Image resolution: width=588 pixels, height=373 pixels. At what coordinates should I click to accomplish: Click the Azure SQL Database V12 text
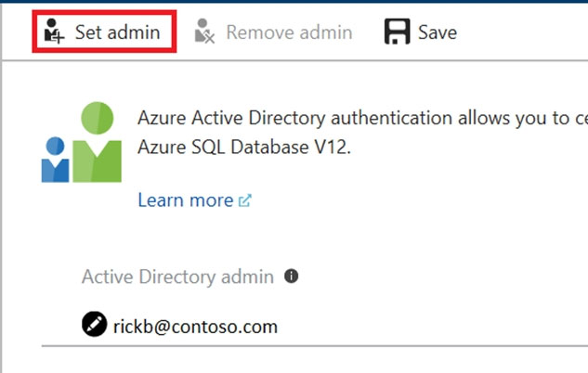[244, 147]
